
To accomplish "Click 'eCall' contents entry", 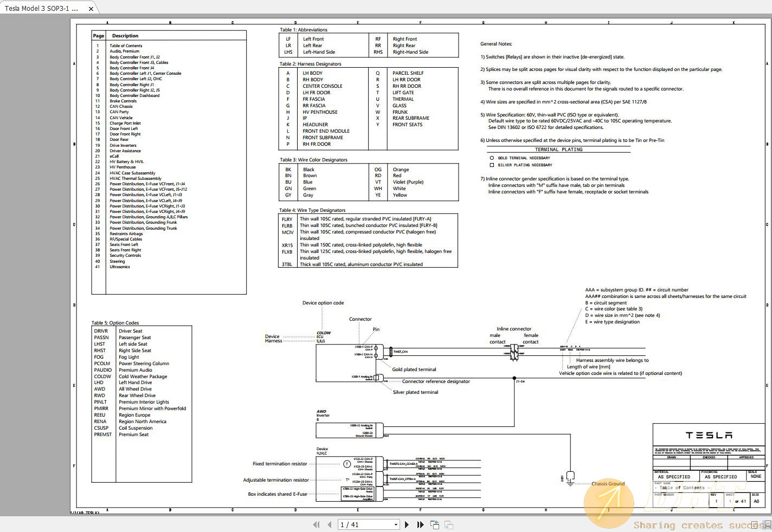I will [x=114, y=156].
